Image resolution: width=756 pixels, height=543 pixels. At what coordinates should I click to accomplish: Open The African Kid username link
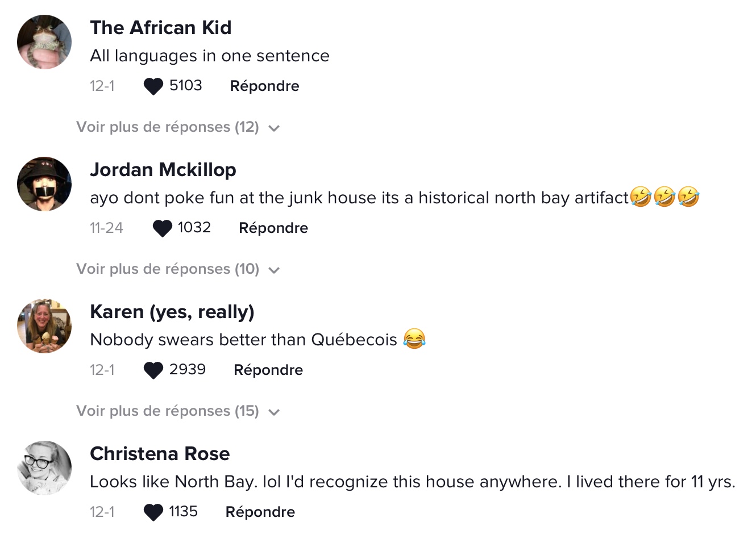tap(161, 27)
